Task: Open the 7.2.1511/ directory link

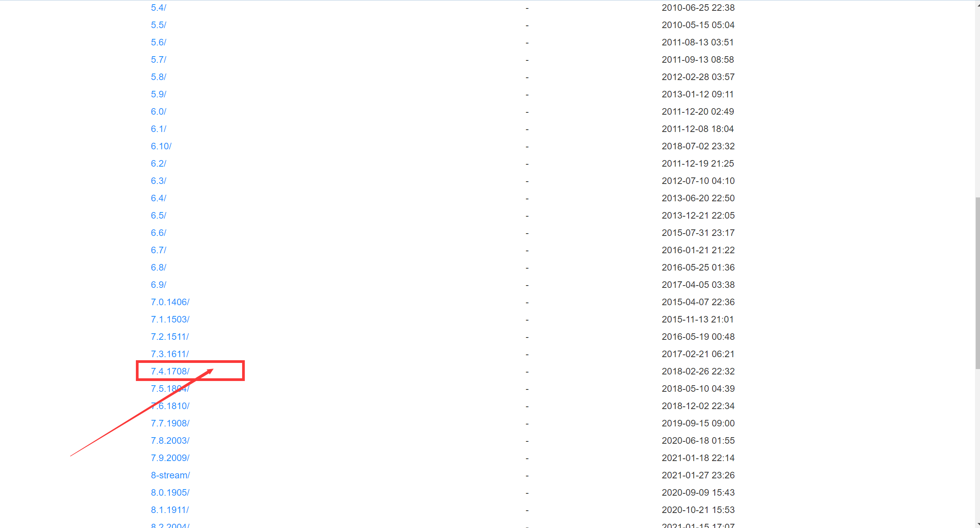Action: point(170,337)
